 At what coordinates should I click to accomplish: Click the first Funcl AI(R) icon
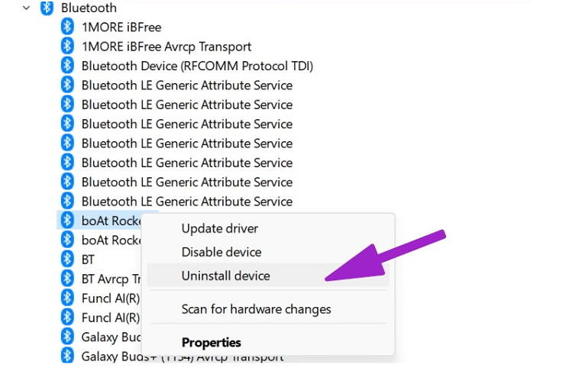tap(67, 299)
